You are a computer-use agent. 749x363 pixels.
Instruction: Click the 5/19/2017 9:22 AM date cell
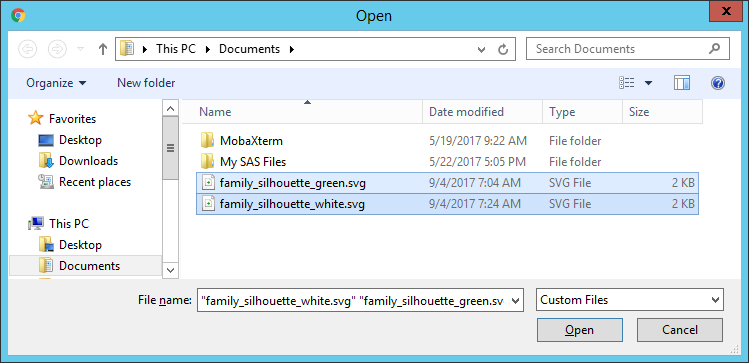478,141
